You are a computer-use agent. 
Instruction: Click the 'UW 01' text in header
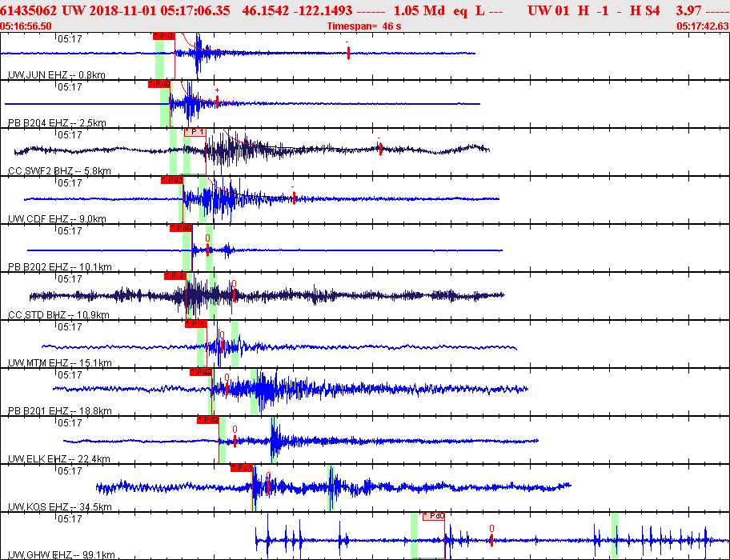pos(549,10)
